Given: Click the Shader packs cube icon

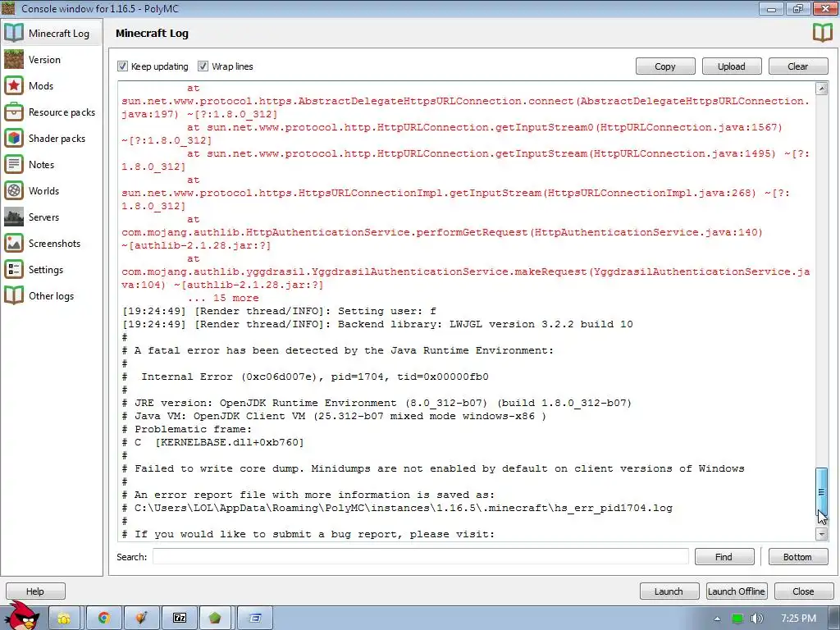Looking at the screenshot, I should (14, 138).
